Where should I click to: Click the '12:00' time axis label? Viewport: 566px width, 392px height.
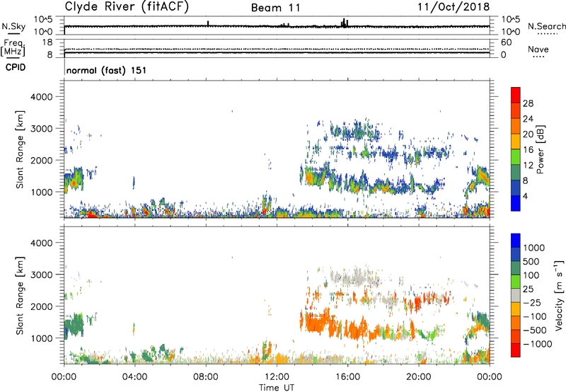click(x=277, y=377)
